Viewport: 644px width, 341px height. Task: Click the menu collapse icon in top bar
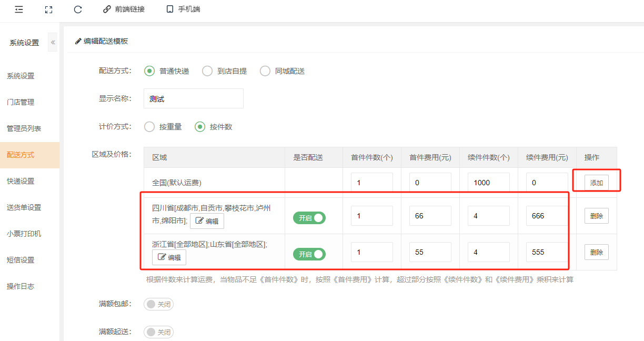[x=19, y=9]
